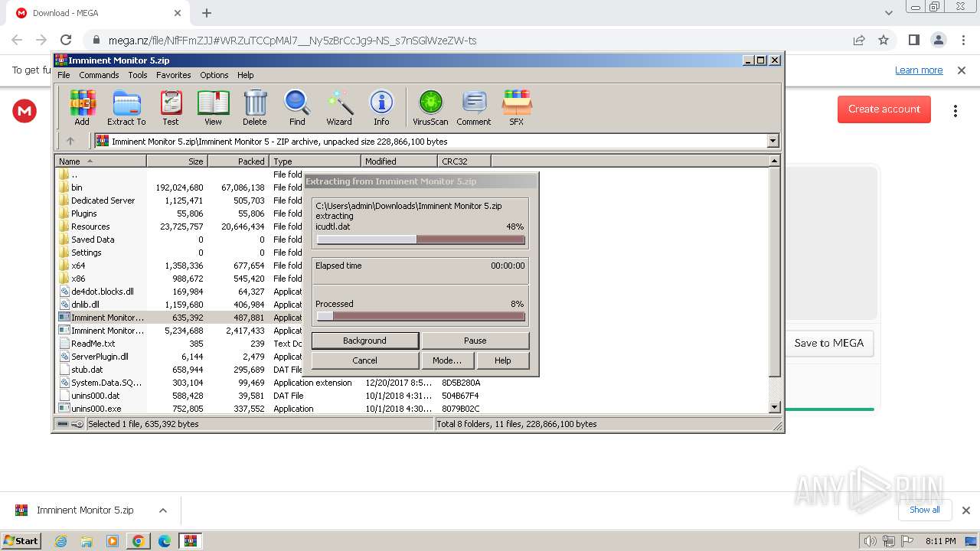The width and height of the screenshot is (980, 551).
Task: Dismiss the MEGA notification banner
Action: click(962, 70)
